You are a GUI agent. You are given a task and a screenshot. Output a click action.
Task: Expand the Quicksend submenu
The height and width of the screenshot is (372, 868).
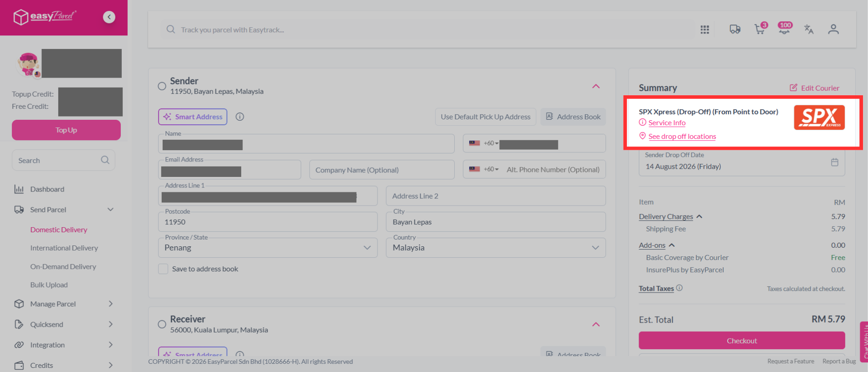click(110, 324)
